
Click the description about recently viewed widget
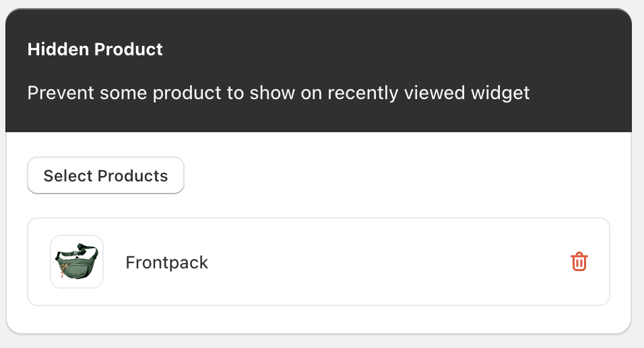click(x=278, y=92)
